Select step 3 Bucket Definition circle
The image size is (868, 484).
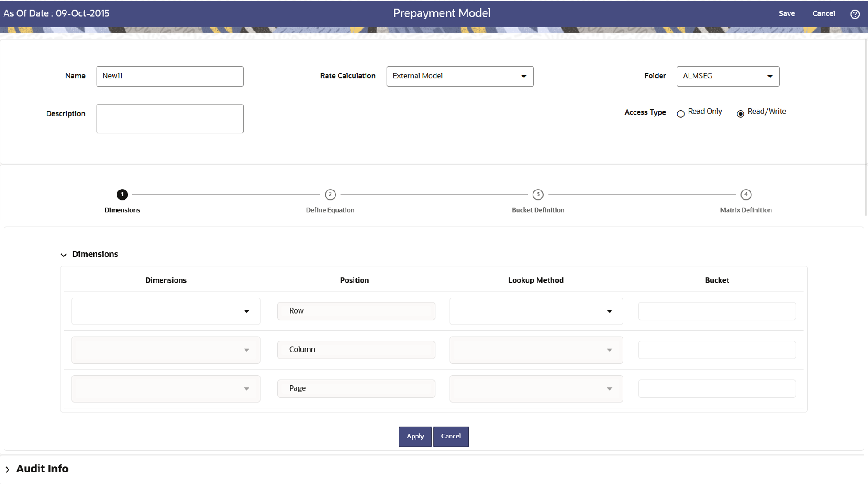pyautogui.click(x=538, y=195)
